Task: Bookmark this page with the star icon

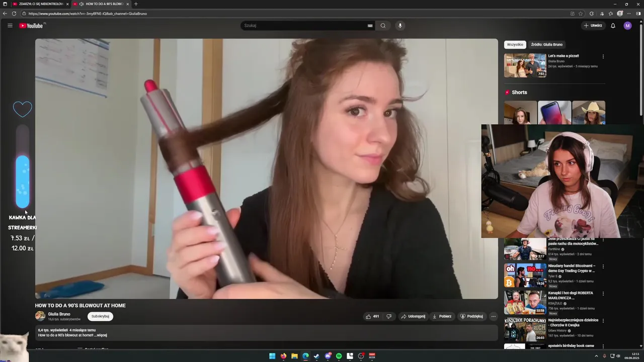Action: pos(581,14)
